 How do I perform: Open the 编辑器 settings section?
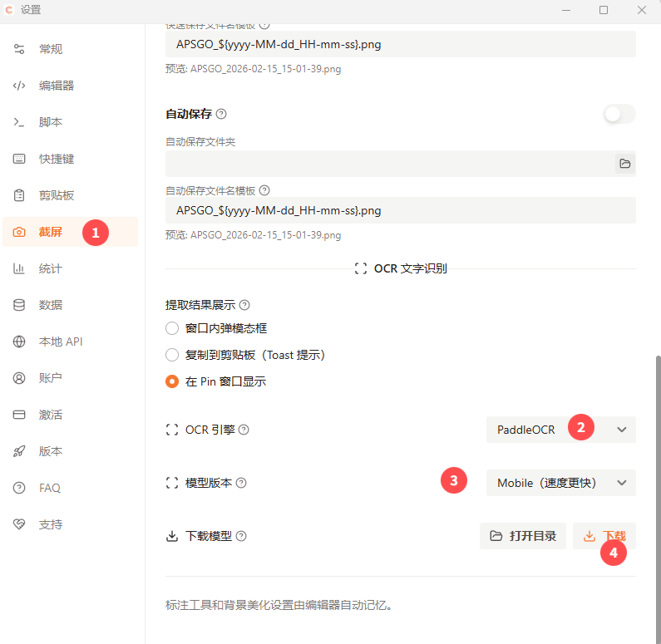tap(57, 86)
